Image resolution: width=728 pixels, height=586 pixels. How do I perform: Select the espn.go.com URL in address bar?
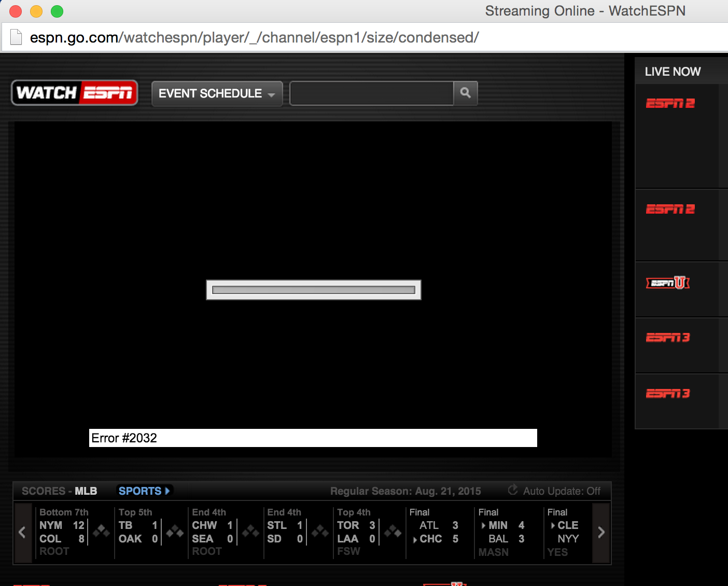(x=254, y=37)
